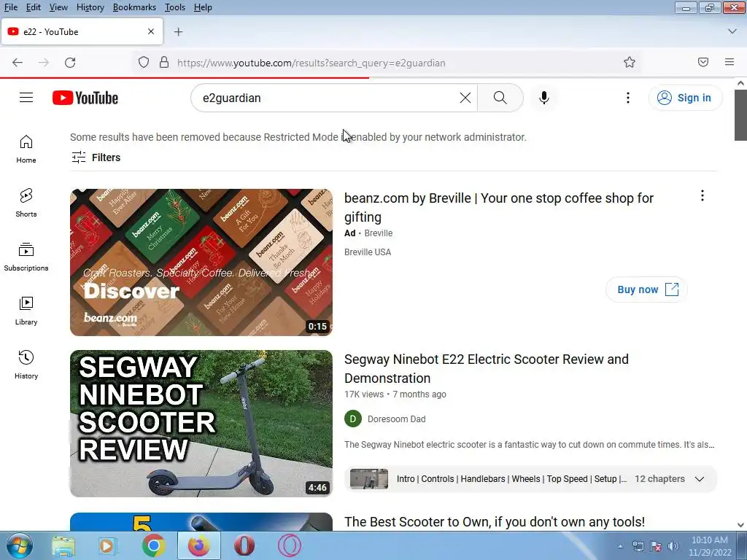Open the Save to Pocket icon

[703, 63]
